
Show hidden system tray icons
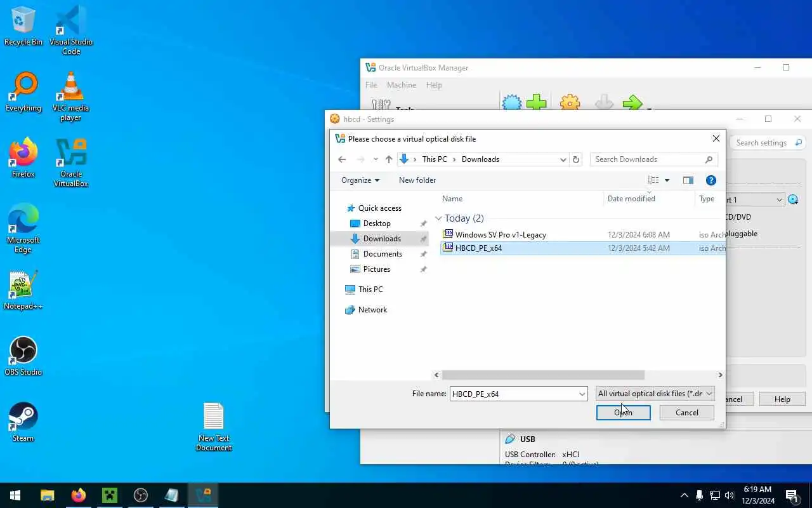pyautogui.click(x=684, y=495)
